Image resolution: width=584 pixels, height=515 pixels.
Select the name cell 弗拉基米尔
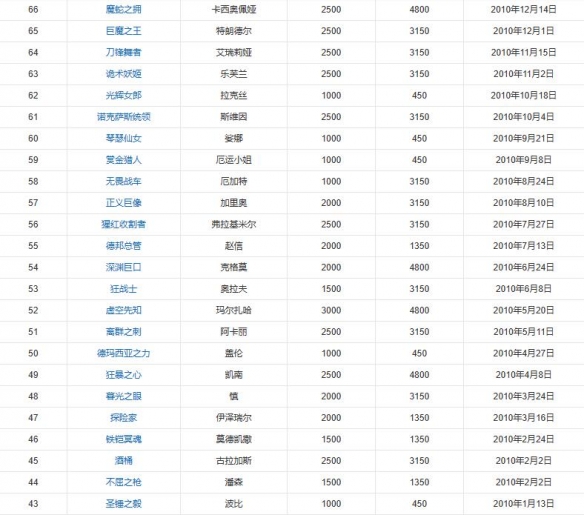point(234,224)
